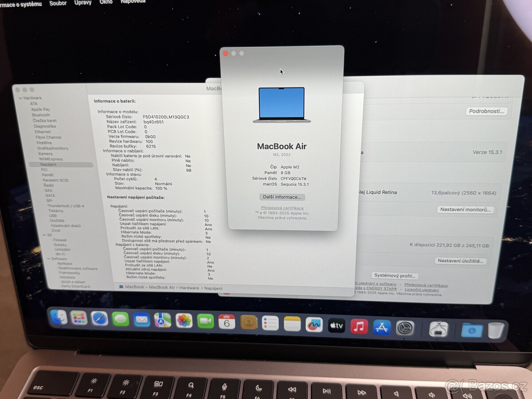
Task: Click the MacBook Air laptop image
Action: pyautogui.click(x=282, y=105)
